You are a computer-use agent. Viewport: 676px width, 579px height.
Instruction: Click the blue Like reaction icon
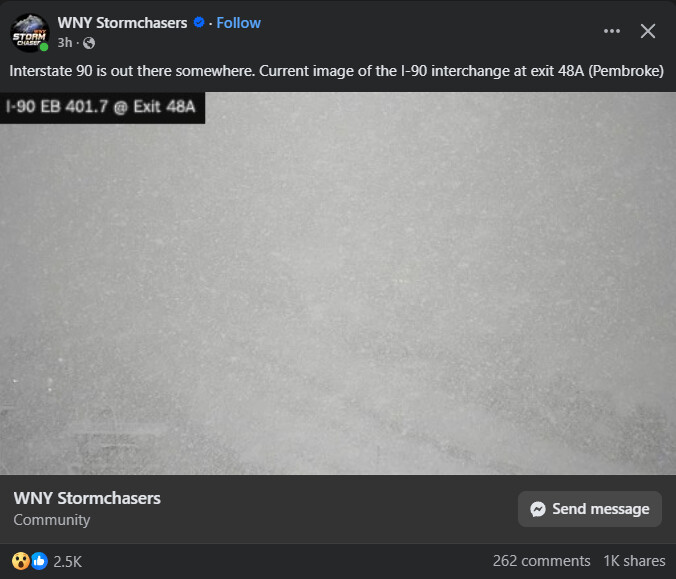[39, 561]
